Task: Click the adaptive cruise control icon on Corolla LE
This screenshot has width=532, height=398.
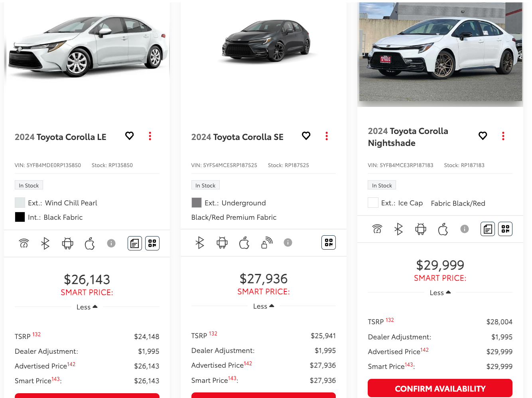Action: click(x=24, y=243)
